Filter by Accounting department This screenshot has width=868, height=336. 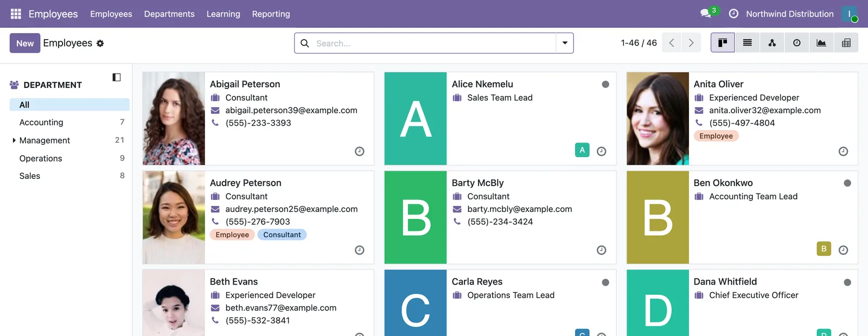tap(69, 122)
